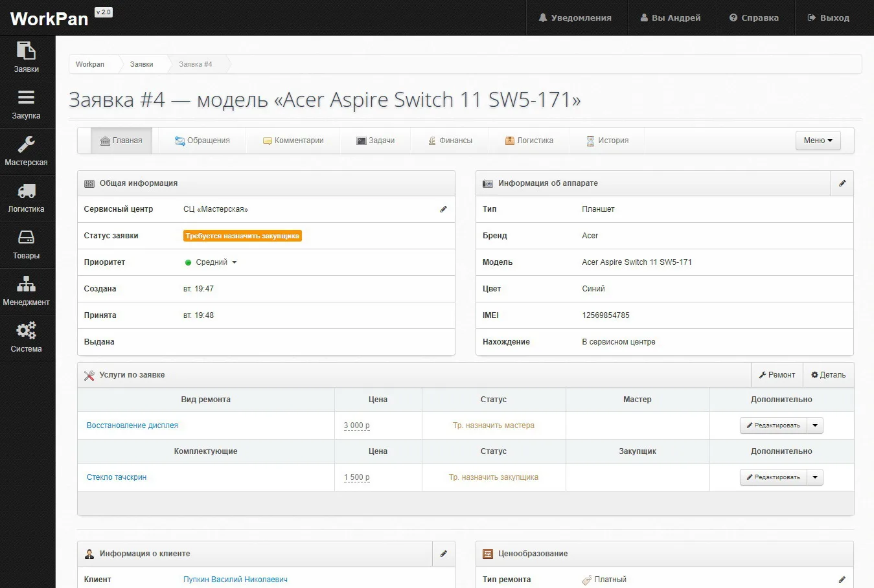This screenshot has width=874, height=588.
Task: Add Деталь to services
Action: coord(829,375)
